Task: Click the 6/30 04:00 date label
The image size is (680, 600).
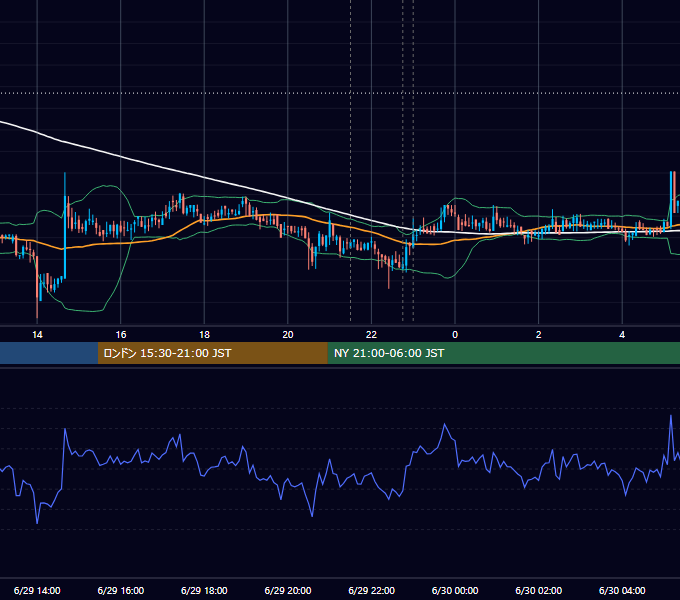Action: pos(622,590)
